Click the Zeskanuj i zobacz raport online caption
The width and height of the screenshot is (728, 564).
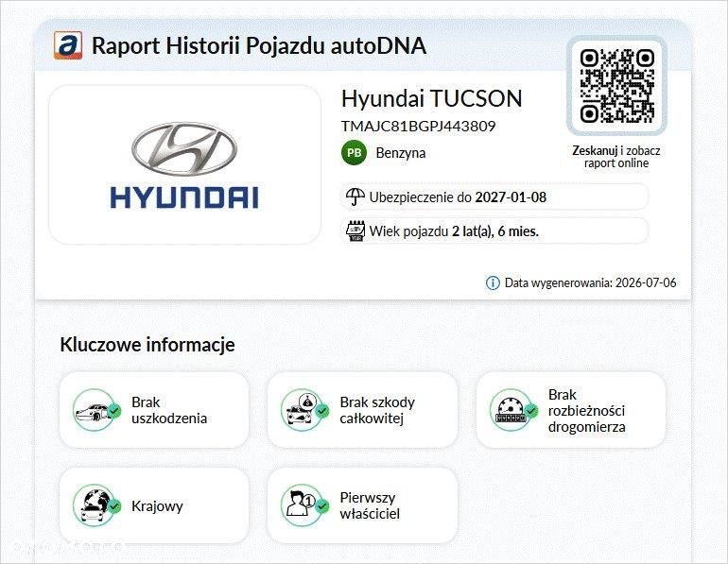(x=616, y=157)
